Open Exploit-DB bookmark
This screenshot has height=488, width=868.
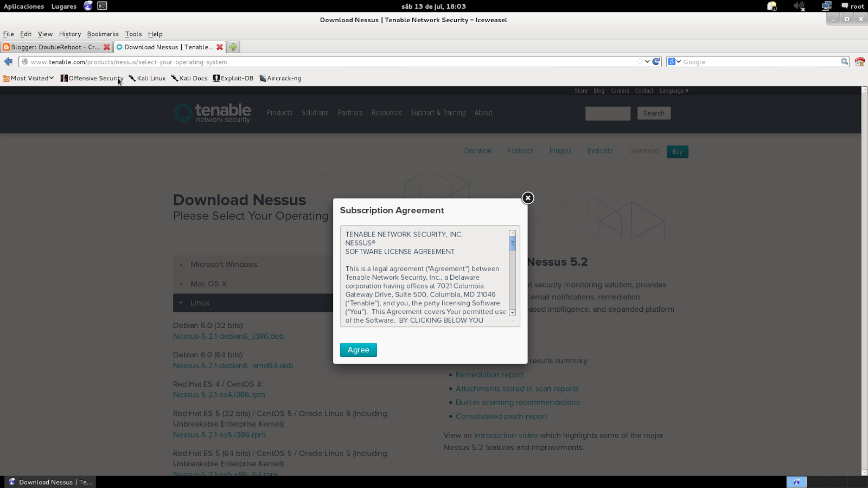coord(233,78)
